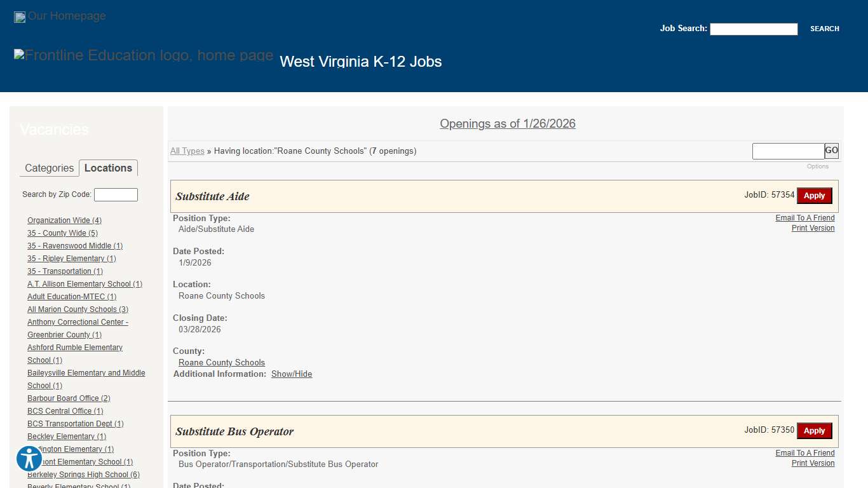Click the All Types breadcrumb link
Viewport: 868px width, 488px height.
click(x=187, y=151)
